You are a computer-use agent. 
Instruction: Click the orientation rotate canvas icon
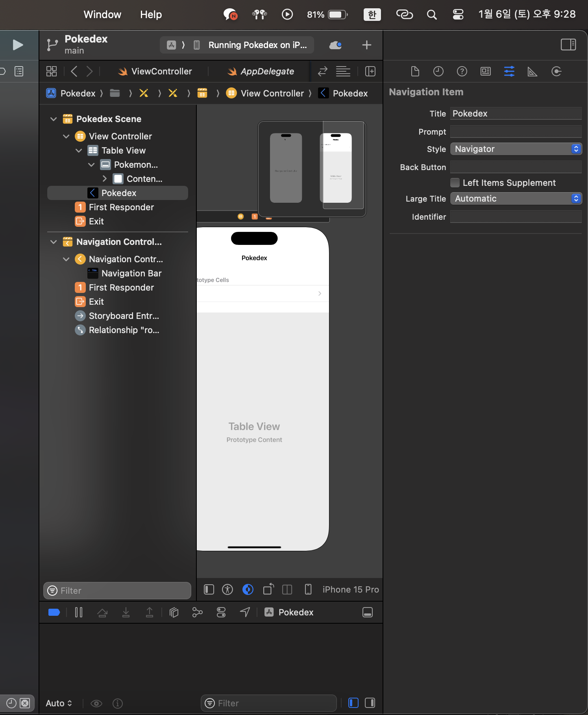coord(268,589)
